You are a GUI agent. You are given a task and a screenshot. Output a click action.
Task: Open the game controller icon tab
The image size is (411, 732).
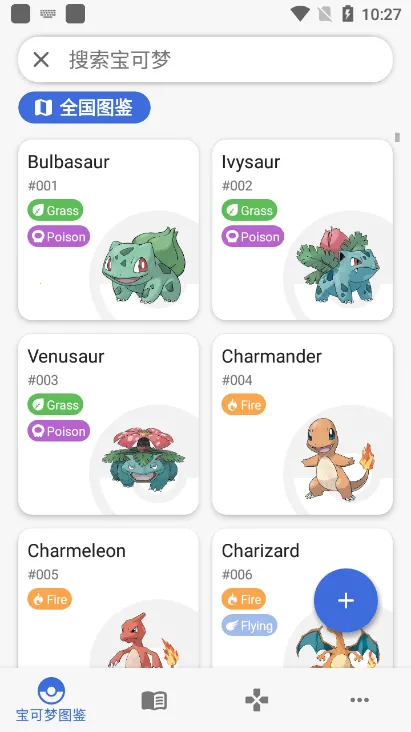(257, 700)
